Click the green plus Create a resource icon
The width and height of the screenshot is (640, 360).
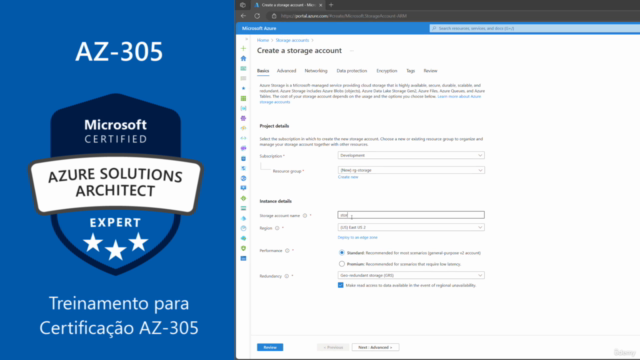click(244, 49)
